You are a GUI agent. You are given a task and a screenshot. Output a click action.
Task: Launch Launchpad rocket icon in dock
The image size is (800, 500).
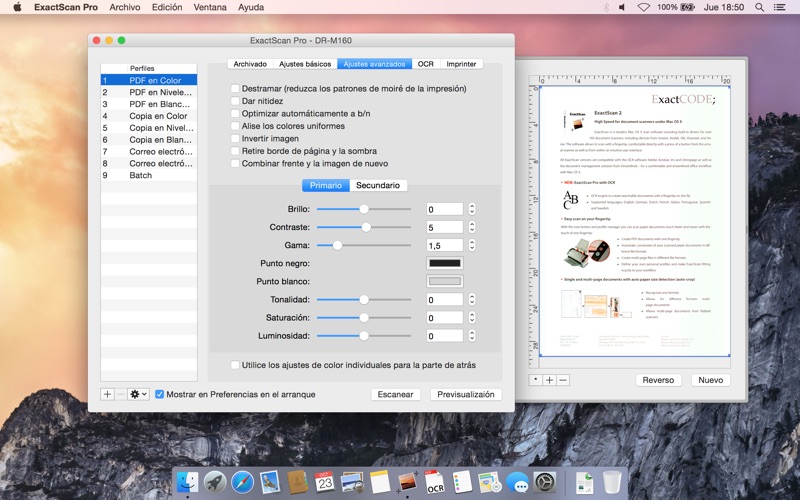coord(215,482)
